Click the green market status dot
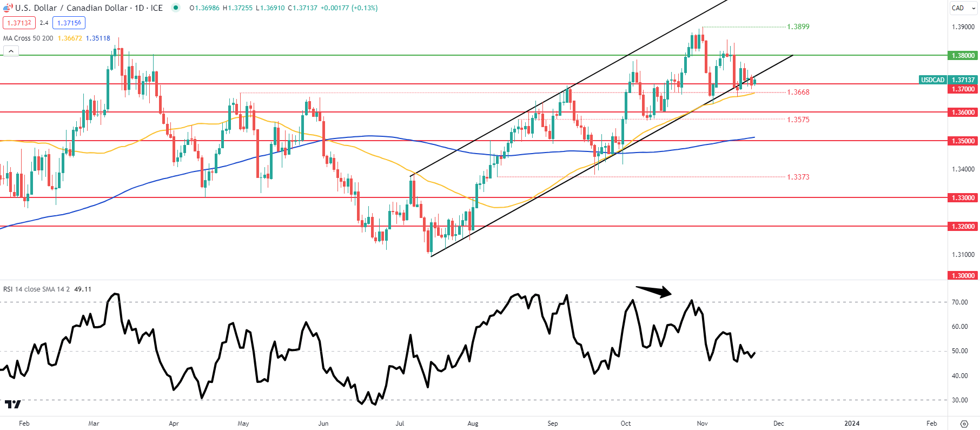Screen dimensions: 980x430 [175, 8]
